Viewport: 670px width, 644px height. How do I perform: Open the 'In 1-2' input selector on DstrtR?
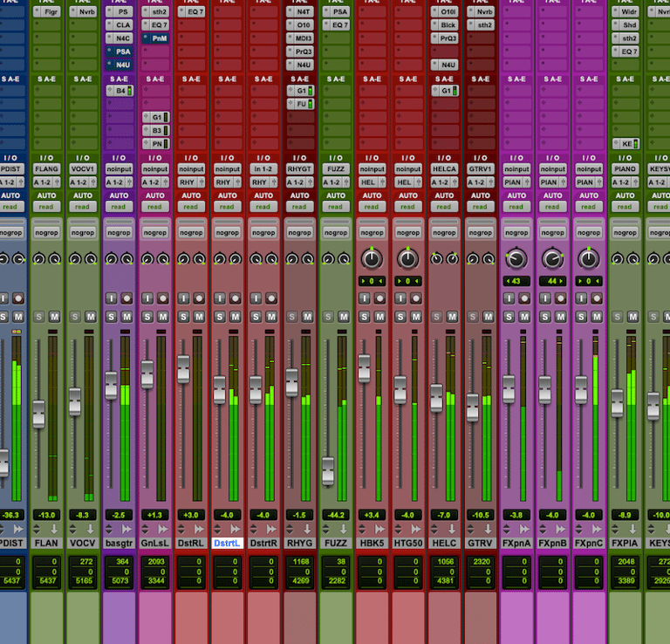click(x=263, y=169)
